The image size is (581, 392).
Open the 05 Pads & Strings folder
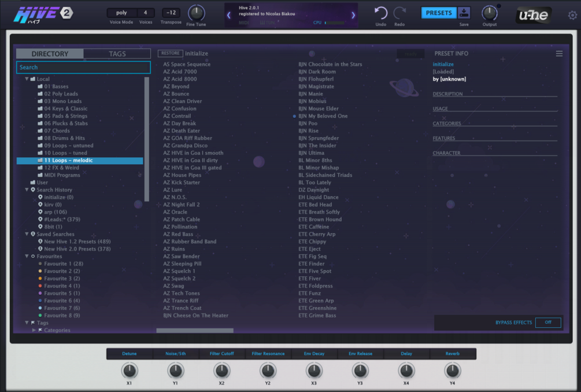tap(62, 116)
